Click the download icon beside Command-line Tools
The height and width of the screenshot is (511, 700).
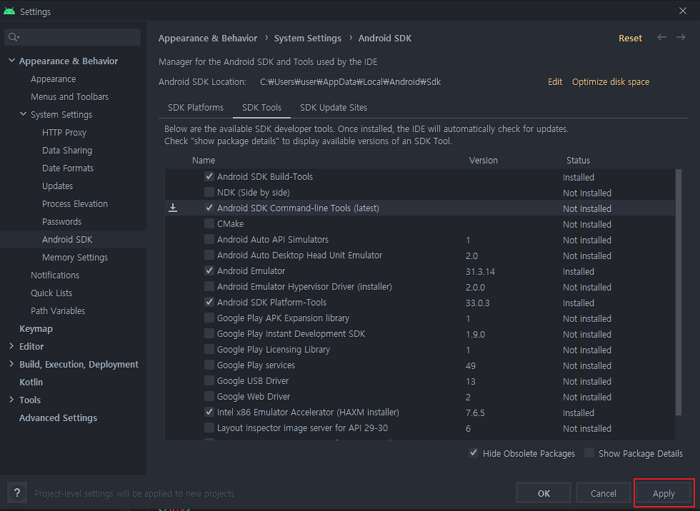coord(173,208)
